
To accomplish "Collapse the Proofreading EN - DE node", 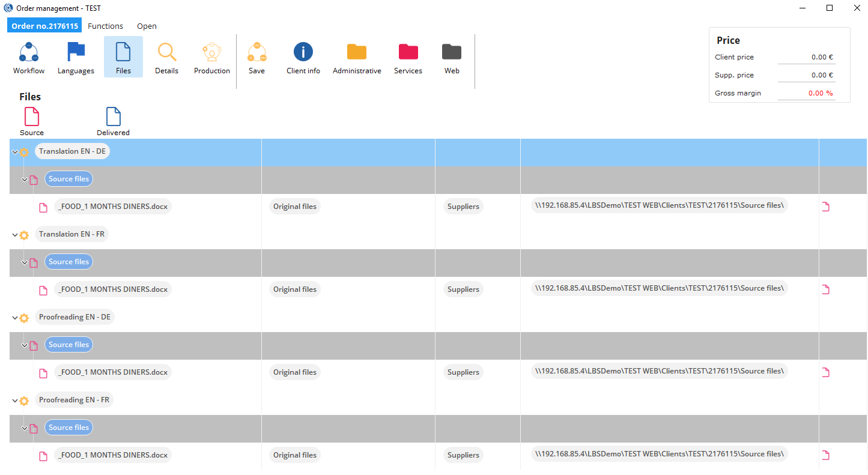I will pyautogui.click(x=15, y=318).
